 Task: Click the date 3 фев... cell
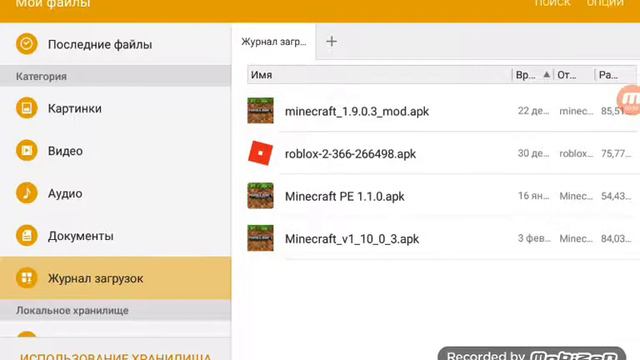coord(534,238)
